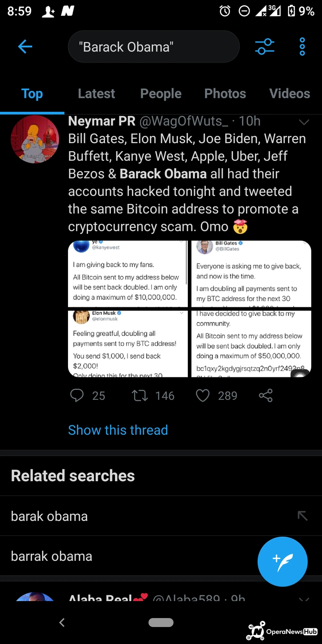
Task: View the Bill Gates tweet screenshot
Action: click(251, 274)
